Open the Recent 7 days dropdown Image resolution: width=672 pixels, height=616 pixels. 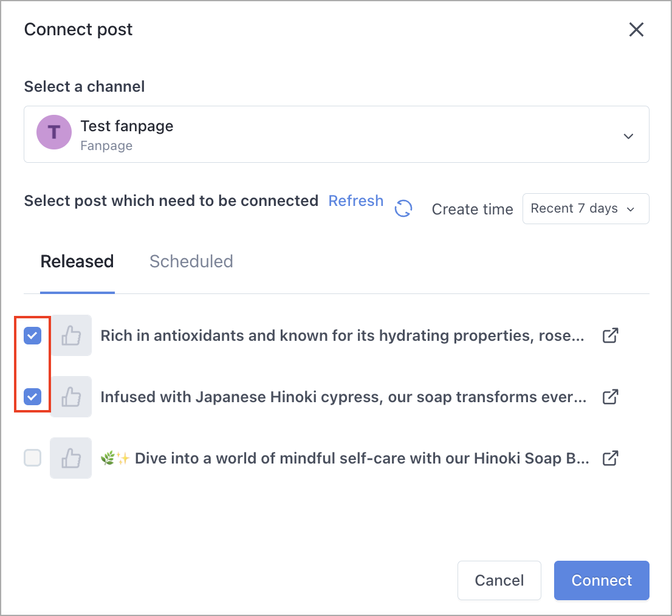coord(586,208)
